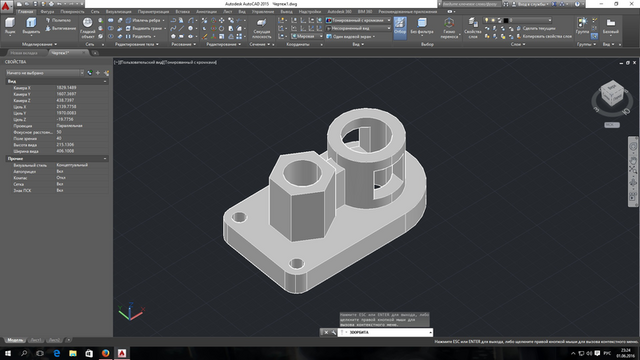Toggle the Компас property value Откл
Image resolution: width=640 pixels, height=360 pixels.
coord(61,178)
